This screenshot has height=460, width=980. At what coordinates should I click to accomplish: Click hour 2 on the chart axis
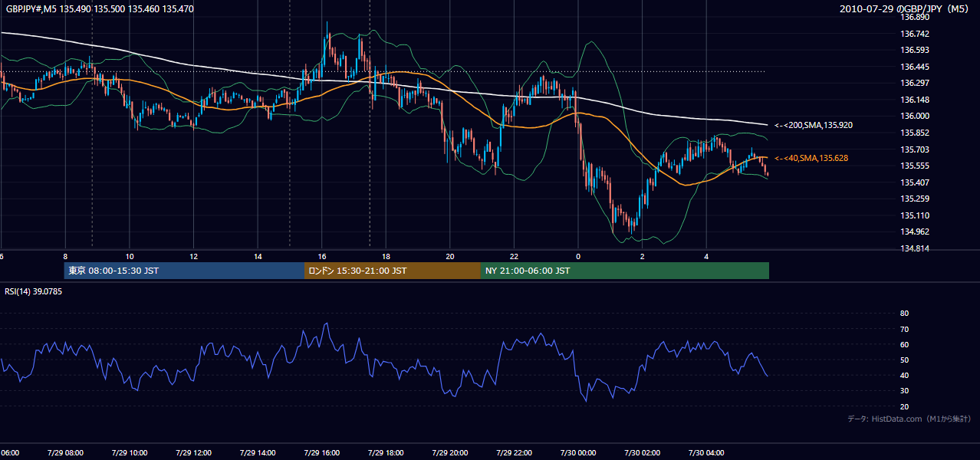643,256
